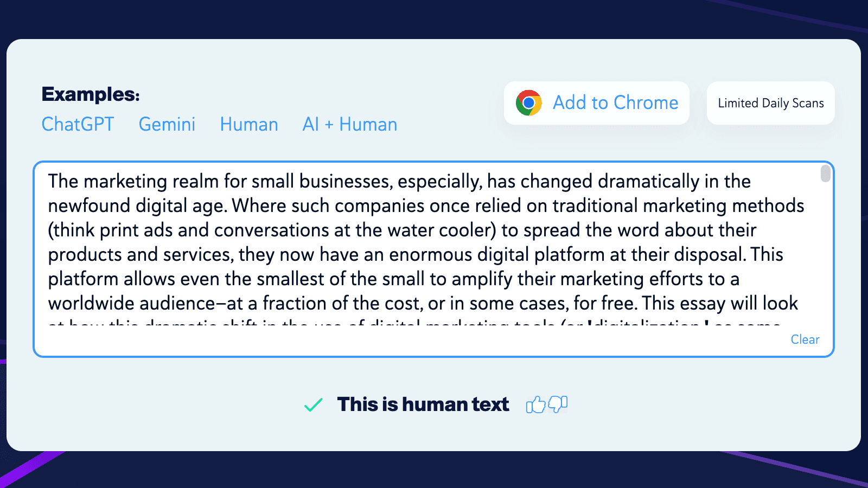Click the green checkmark result icon
The height and width of the screenshot is (488, 868).
click(313, 404)
